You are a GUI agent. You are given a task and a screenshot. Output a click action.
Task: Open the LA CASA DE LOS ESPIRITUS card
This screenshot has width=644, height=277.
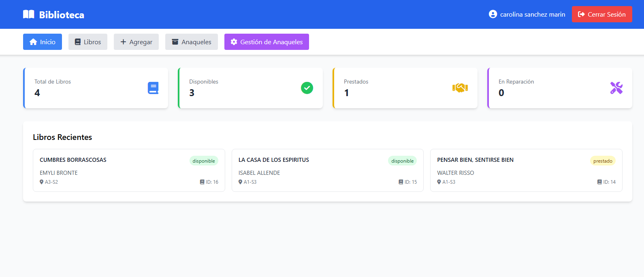[x=327, y=170]
